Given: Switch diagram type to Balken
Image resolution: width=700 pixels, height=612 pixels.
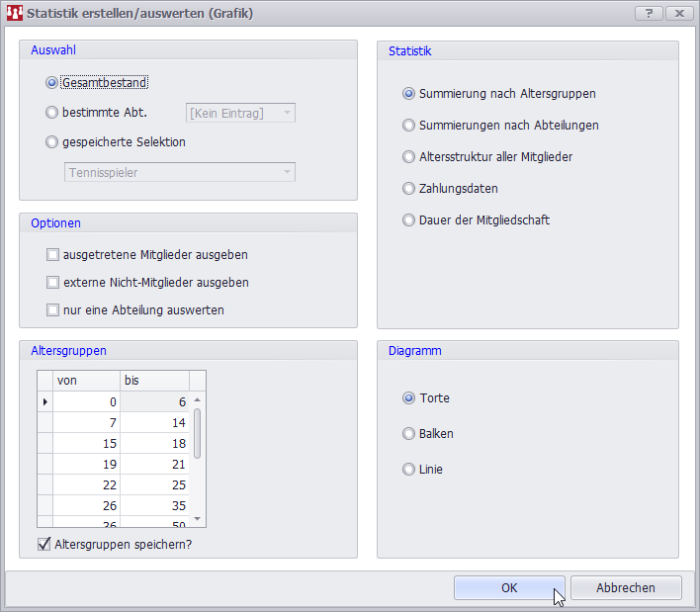Looking at the screenshot, I should click(409, 434).
